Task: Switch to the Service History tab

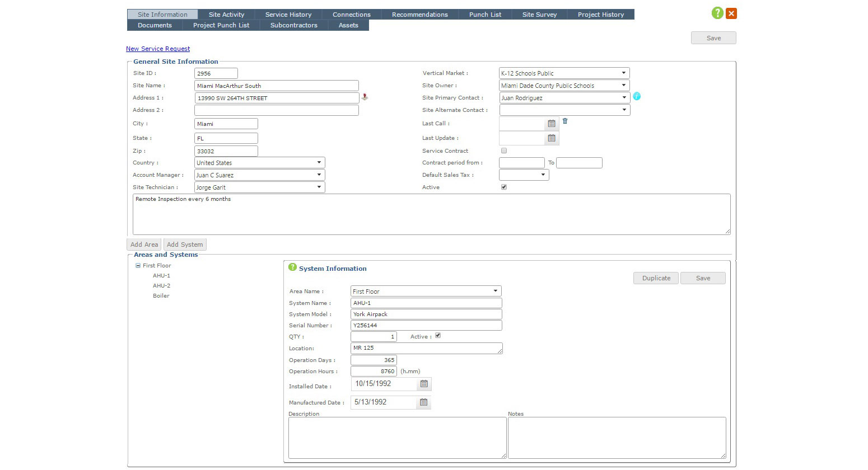Action: click(288, 15)
